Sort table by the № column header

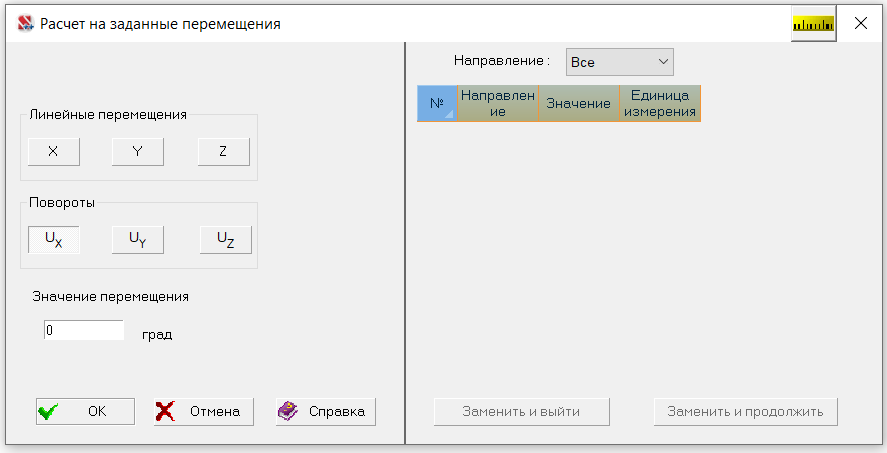click(x=437, y=103)
